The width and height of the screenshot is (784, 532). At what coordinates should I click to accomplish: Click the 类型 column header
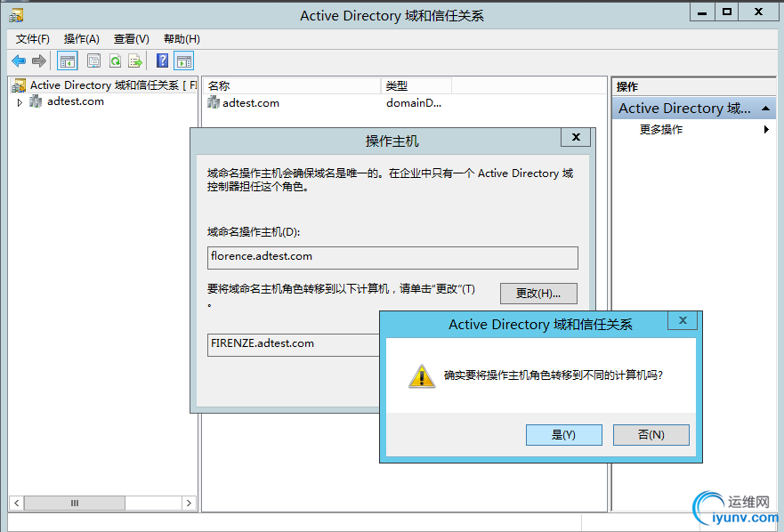pyautogui.click(x=416, y=86)
